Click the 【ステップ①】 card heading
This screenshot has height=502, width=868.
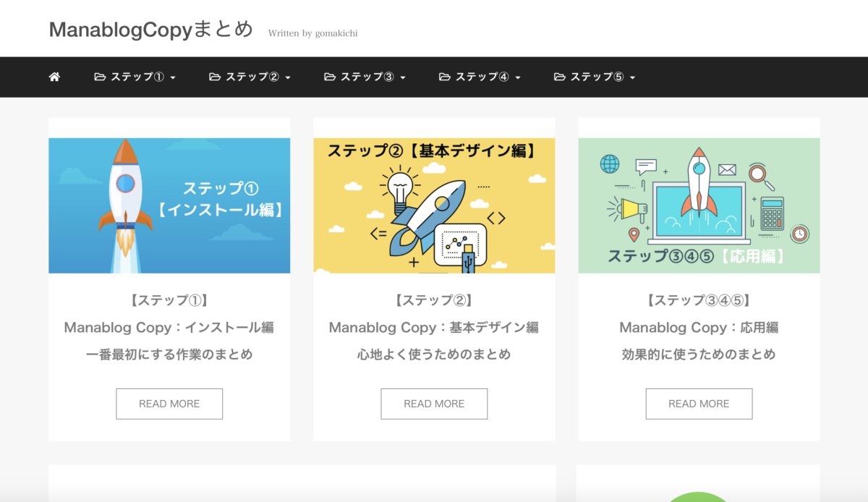tap(169, 300)
